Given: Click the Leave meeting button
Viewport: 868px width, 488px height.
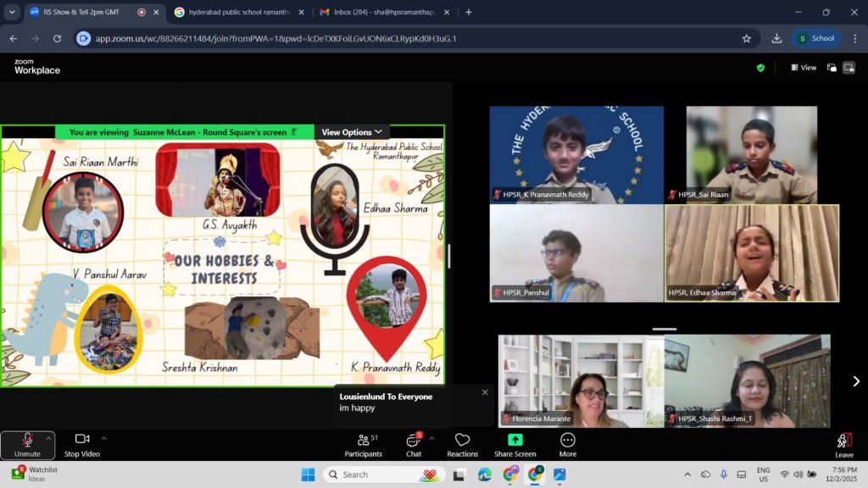Looking at the screenshot, I should point(843,444).
